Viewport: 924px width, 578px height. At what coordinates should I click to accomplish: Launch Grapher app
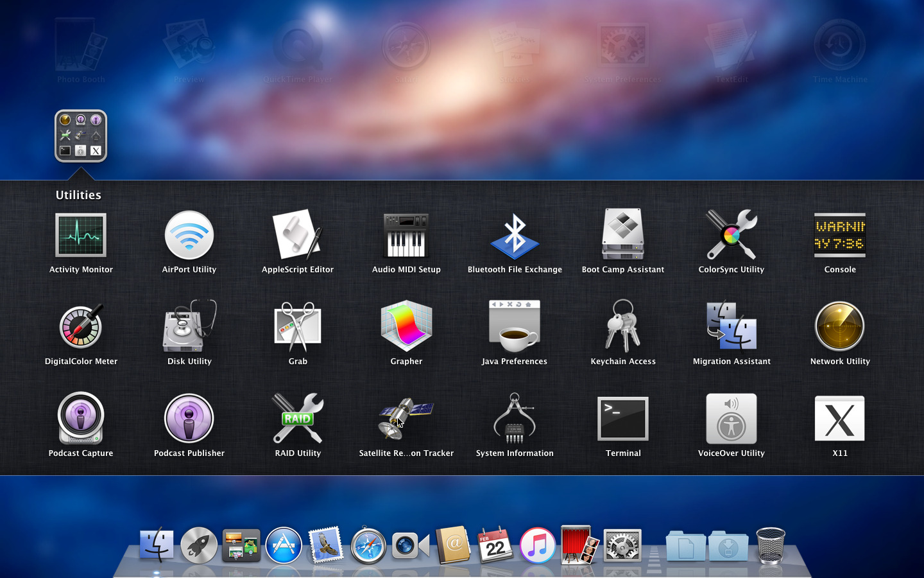pos(406,328)
